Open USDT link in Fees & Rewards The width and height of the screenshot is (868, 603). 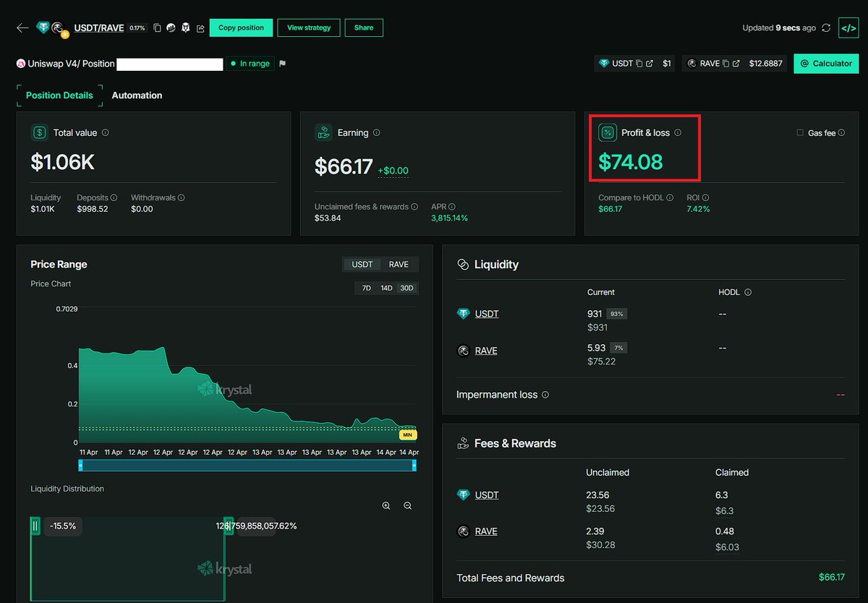487,495
